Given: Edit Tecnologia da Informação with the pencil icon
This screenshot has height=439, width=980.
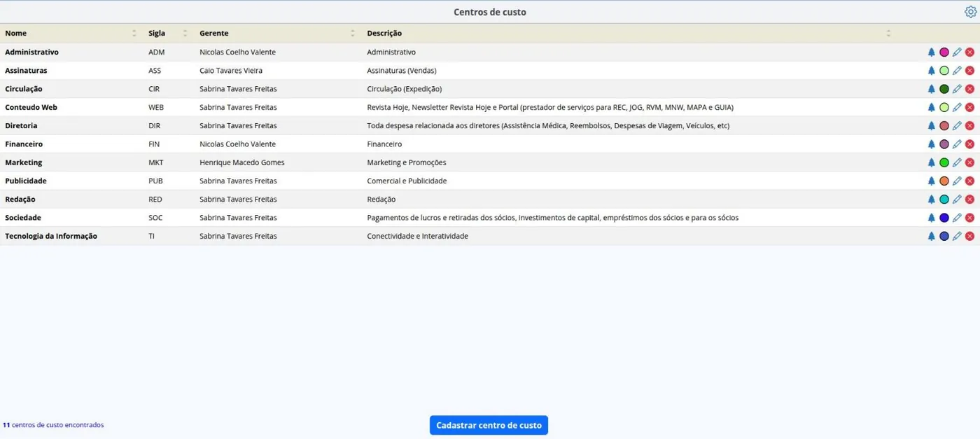Looking at the screenshot, I should pos(957,236).
